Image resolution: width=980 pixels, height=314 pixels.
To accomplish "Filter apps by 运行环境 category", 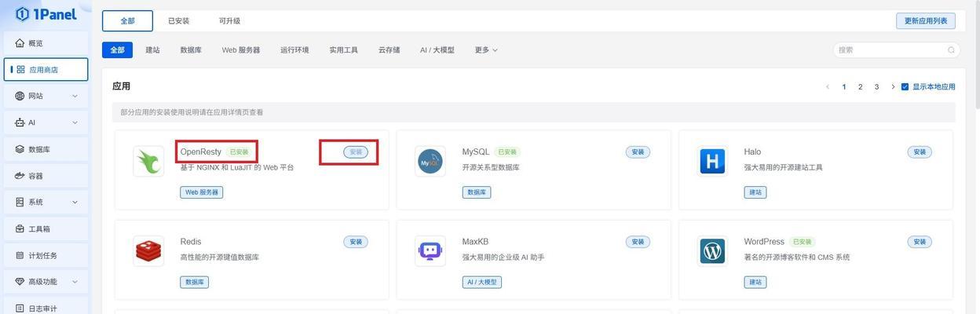I will click(x=294, y=49).
